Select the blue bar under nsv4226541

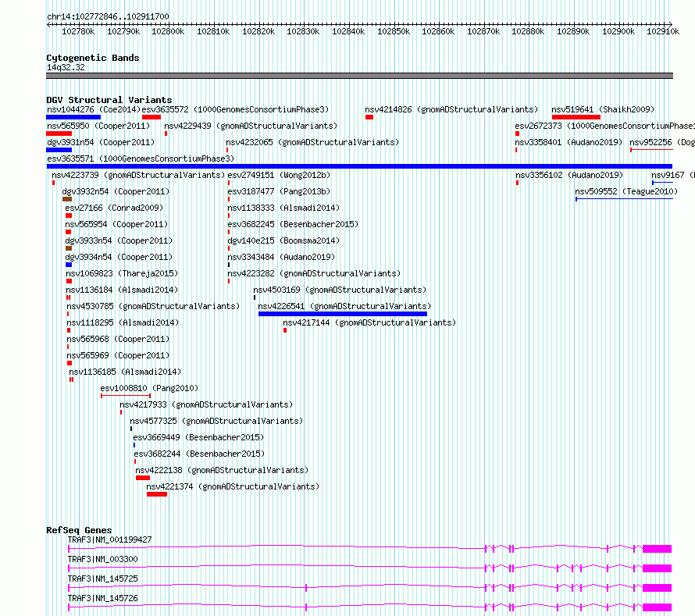(x=343, y=314)
